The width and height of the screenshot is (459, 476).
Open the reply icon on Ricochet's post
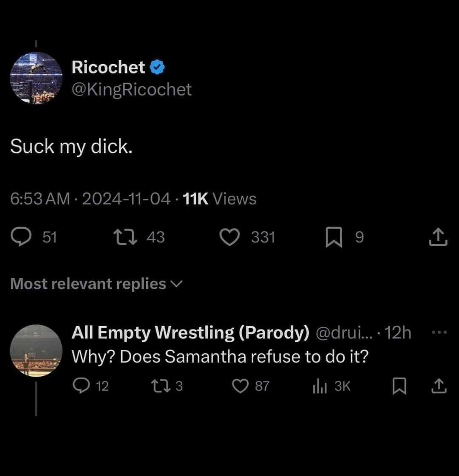click(21, 237)
